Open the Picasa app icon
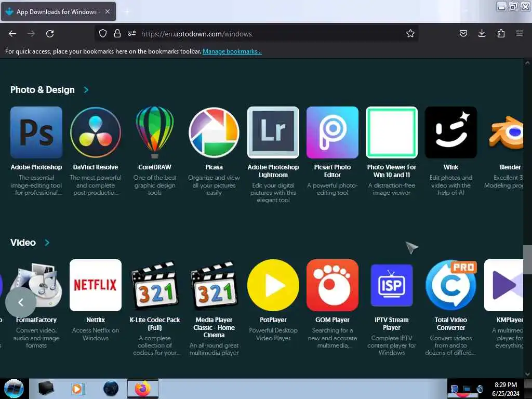Screen dimensions: 532x399 (x=214, y=132)
